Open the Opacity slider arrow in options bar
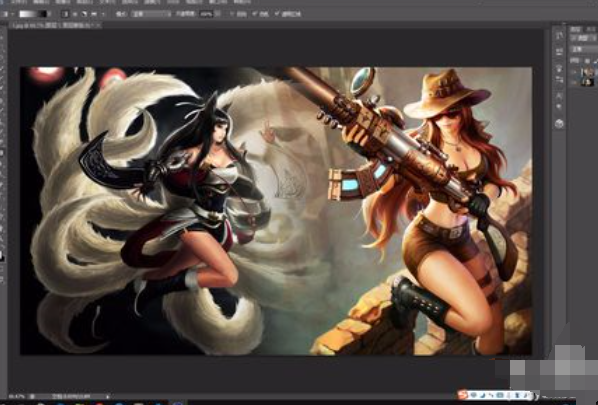 click(x=218, y=14)
